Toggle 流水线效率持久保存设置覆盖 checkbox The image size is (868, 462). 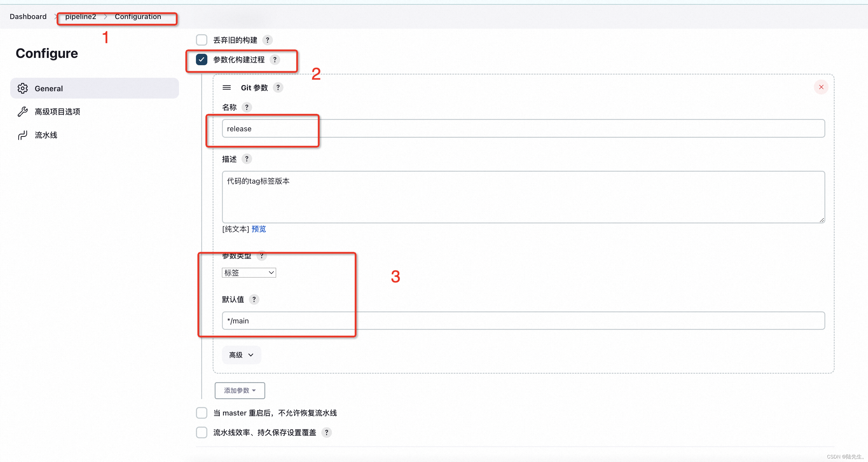(x=201, y=432)
